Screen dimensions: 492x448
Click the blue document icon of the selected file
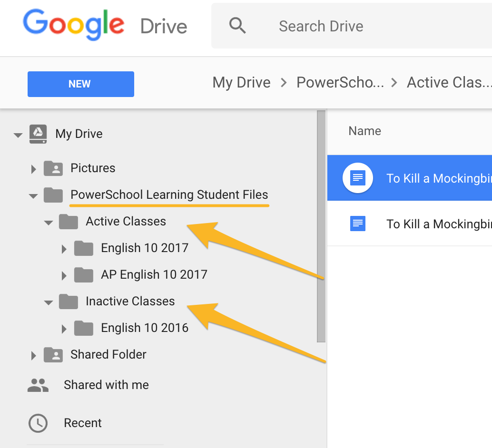[x=357, y=178]
